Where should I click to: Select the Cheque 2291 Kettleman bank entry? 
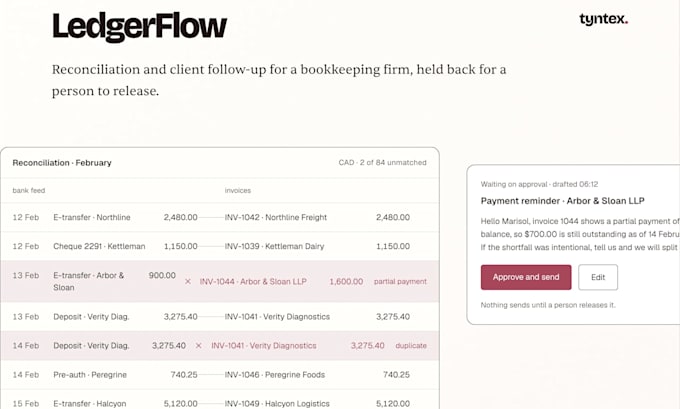99,246
